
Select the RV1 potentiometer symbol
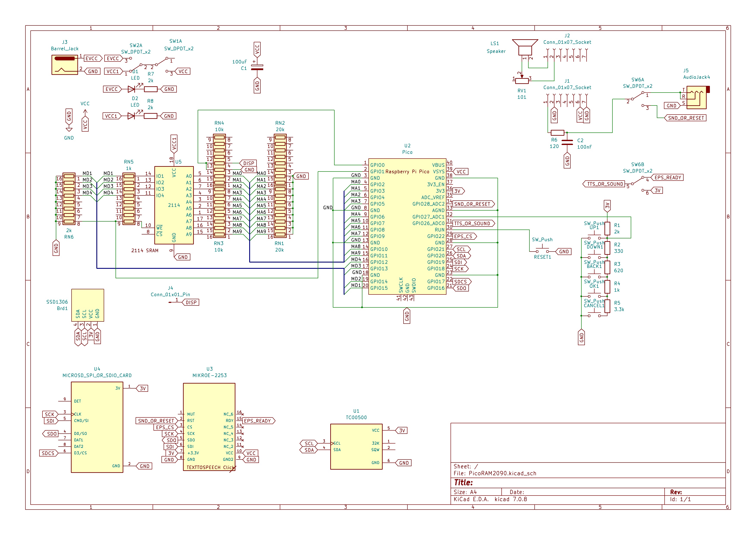pos(522,81)
